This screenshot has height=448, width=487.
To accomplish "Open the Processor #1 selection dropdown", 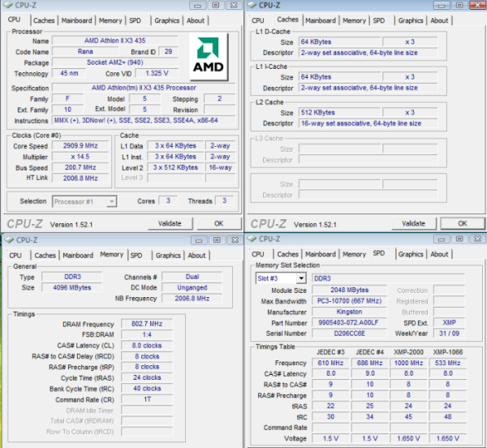I will (84, 202).
